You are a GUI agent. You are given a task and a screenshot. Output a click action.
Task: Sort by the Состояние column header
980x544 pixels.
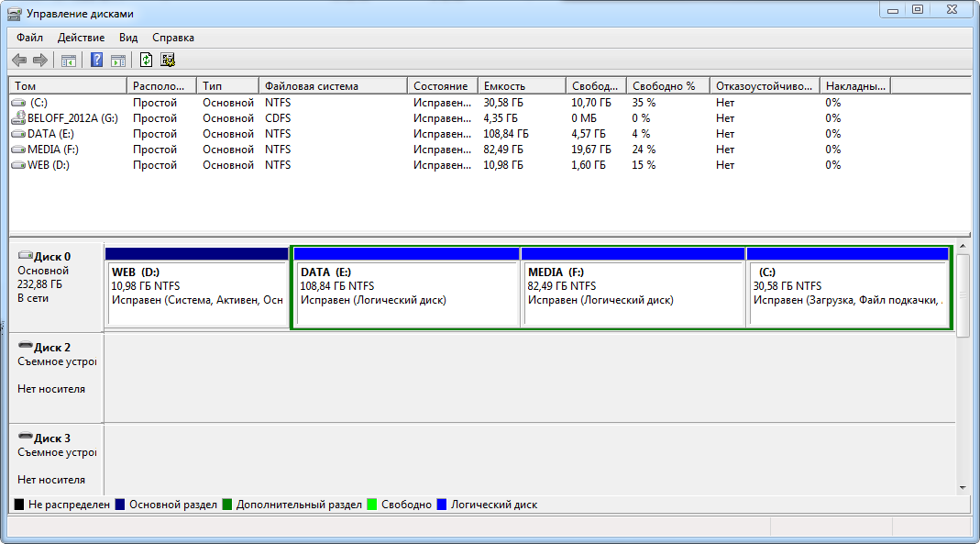click(443, 85)
